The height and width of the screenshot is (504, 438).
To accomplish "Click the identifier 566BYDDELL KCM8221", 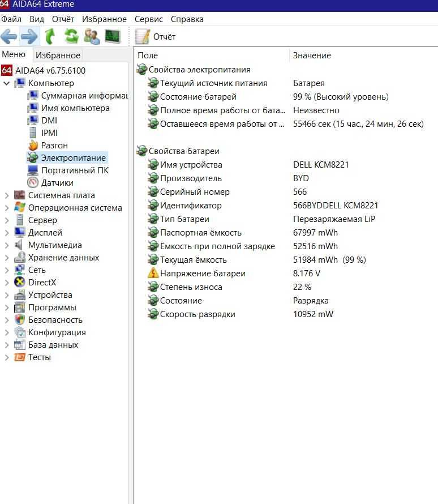I will click(x=336, y=206).
